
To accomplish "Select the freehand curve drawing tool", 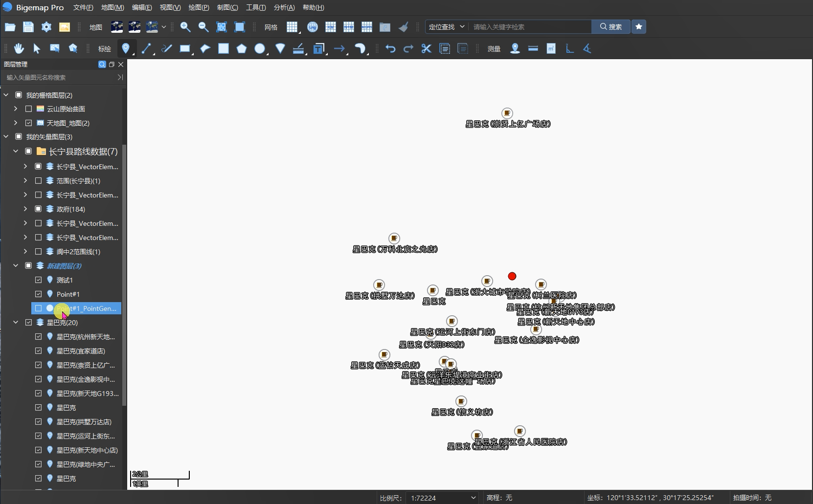I will 167,48.
